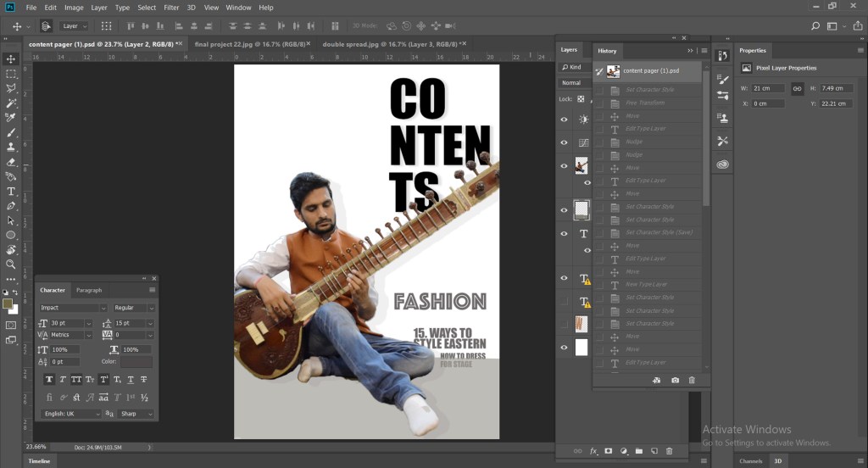
Task: Open the Filter menu
Action: [171, 8]
